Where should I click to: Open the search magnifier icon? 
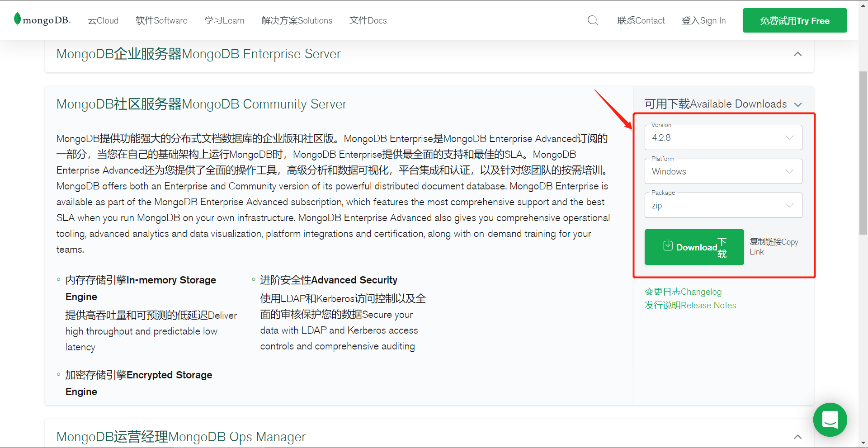(593, 20)
